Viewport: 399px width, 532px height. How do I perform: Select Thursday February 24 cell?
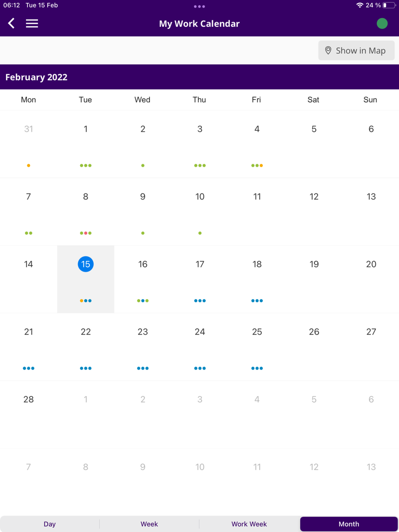(199, 347)
